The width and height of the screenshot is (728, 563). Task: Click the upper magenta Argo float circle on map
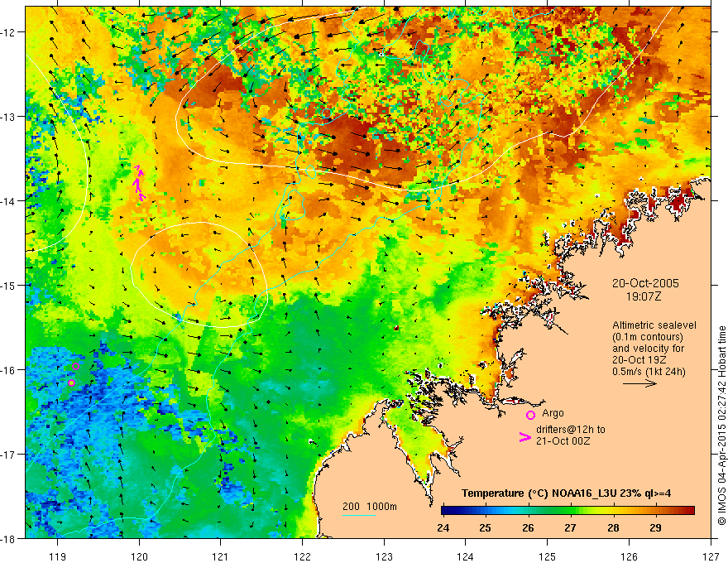pyautogui.click(x=75, y=367)
